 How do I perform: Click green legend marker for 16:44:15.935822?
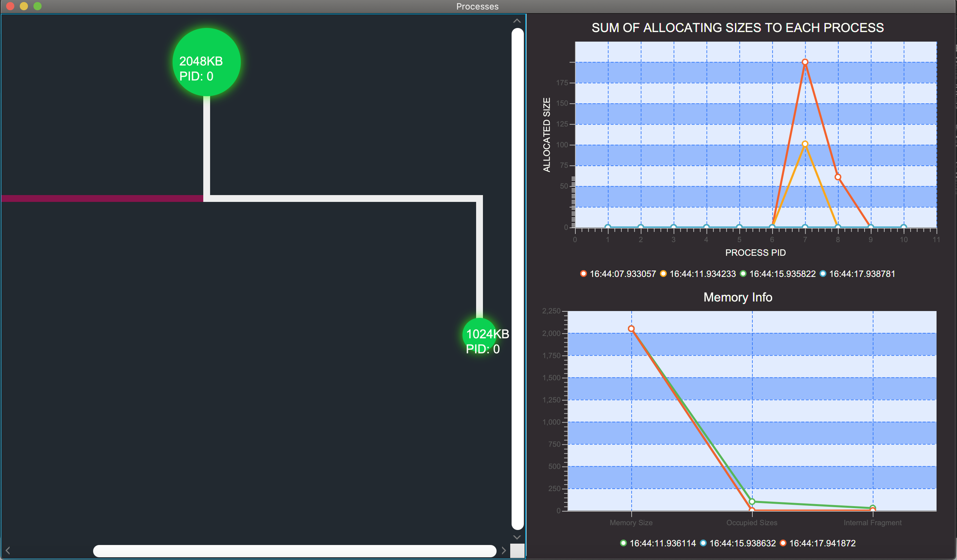coord(743,274)
